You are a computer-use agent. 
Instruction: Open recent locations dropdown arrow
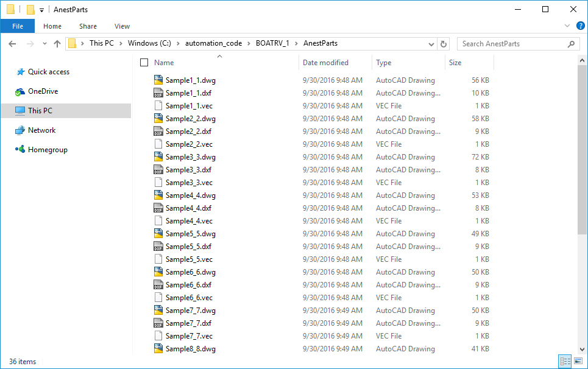pyautogui.click(x=44, y=44)
